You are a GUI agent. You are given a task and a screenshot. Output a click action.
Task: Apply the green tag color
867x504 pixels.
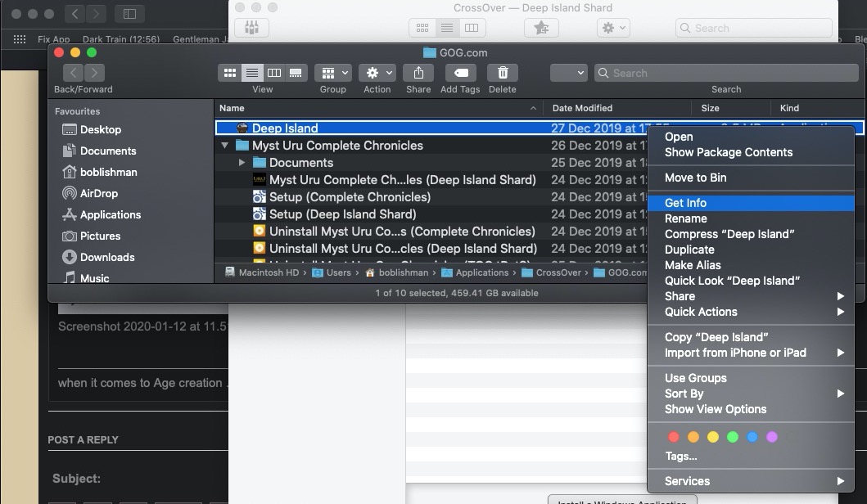[733, 437]
